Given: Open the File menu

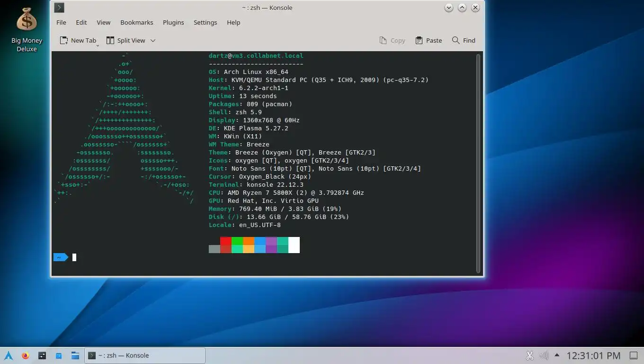Looking at the screenshot, I should pyautogui.click(x=61, y=22).
